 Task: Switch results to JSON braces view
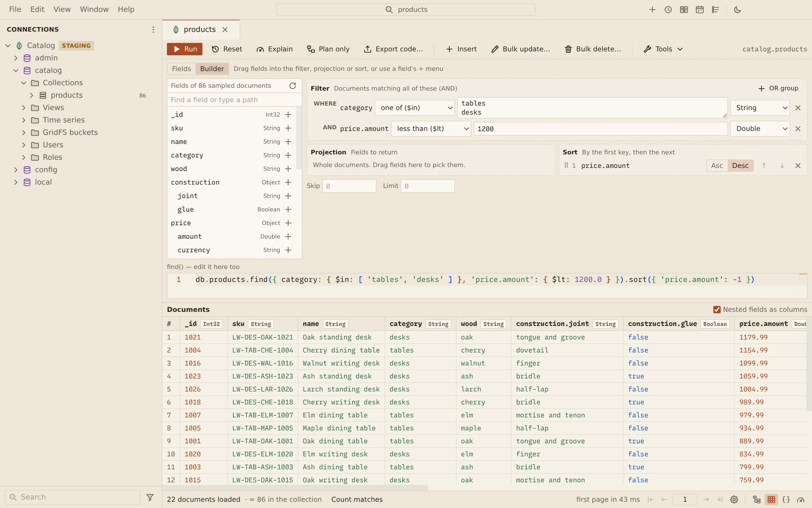786,500
